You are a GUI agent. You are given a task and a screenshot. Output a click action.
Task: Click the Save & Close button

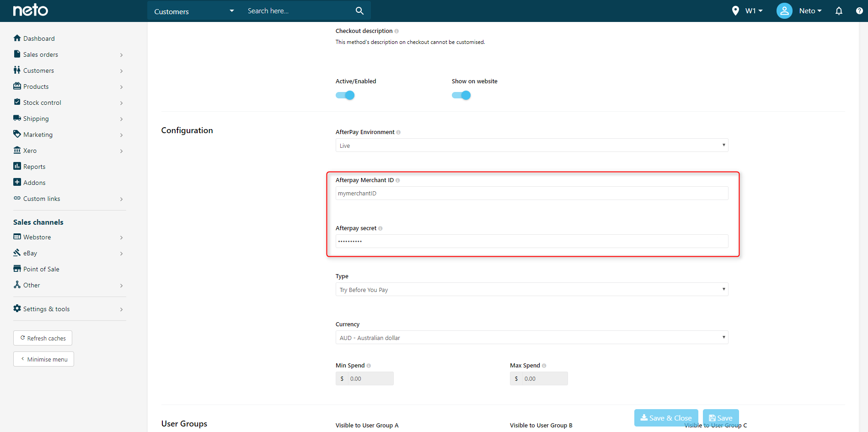tap(666, 418)
